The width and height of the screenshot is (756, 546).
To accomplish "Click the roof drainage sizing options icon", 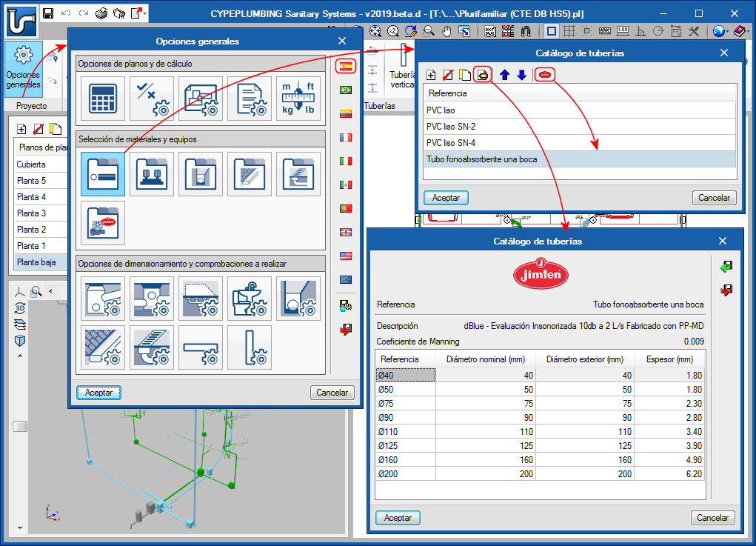I will coord(103,347).
